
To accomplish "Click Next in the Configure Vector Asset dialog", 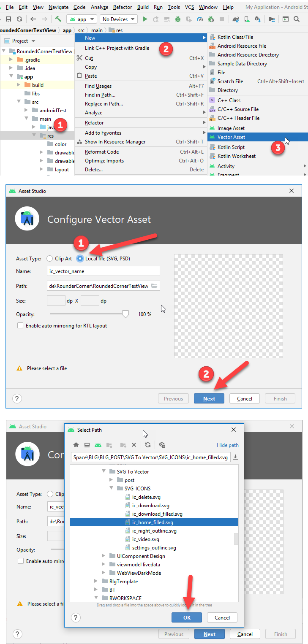I will point(209,398).
